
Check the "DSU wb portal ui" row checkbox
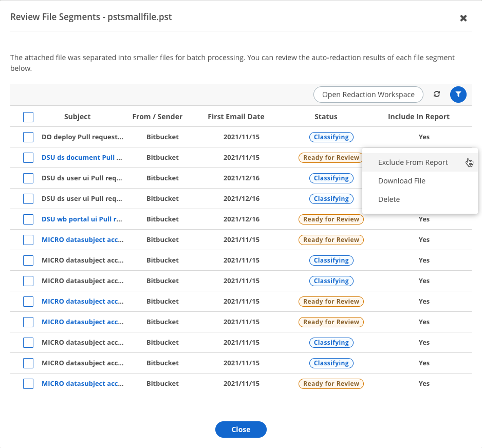[x=28, y=219]
